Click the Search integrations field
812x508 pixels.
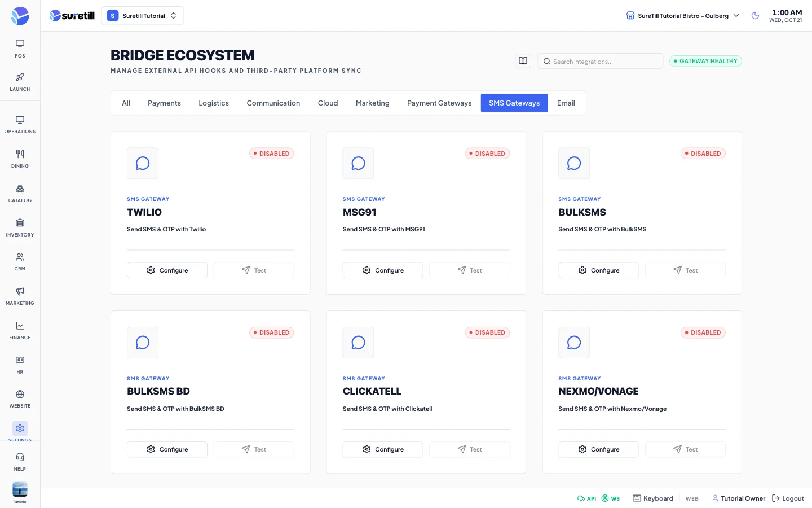tap(600, 61)
